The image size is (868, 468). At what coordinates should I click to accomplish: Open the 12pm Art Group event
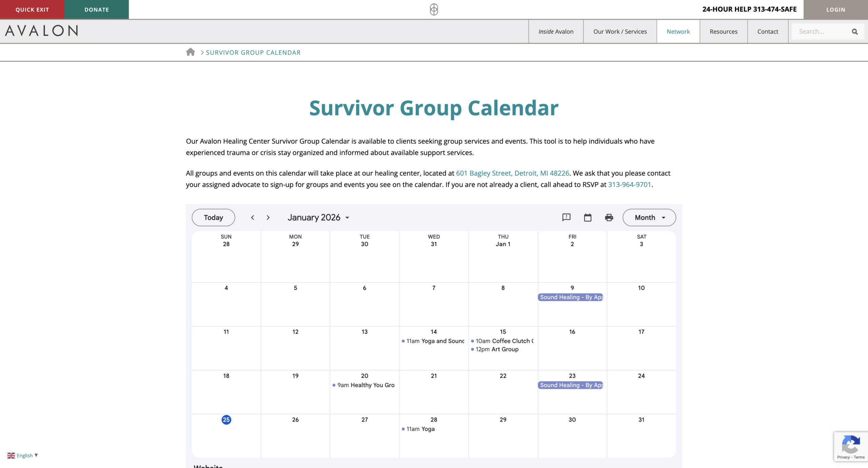[497, 349]
